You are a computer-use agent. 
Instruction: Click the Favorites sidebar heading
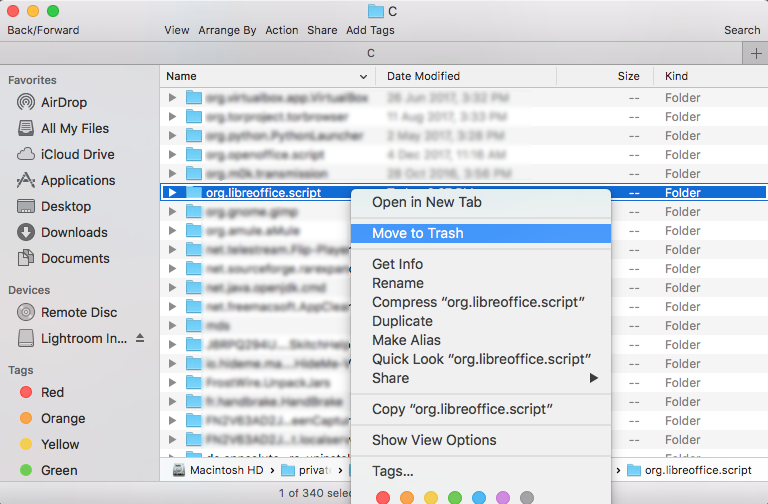(32, 80)
